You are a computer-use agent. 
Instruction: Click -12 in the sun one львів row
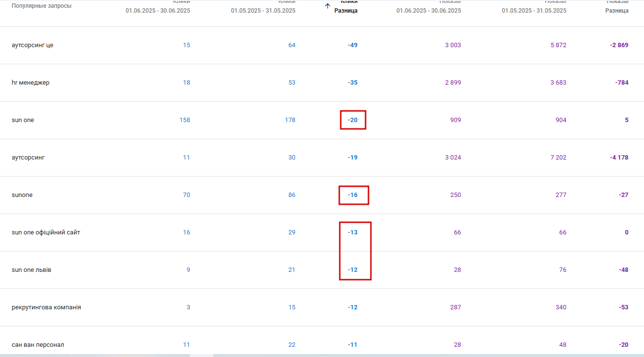352,270
